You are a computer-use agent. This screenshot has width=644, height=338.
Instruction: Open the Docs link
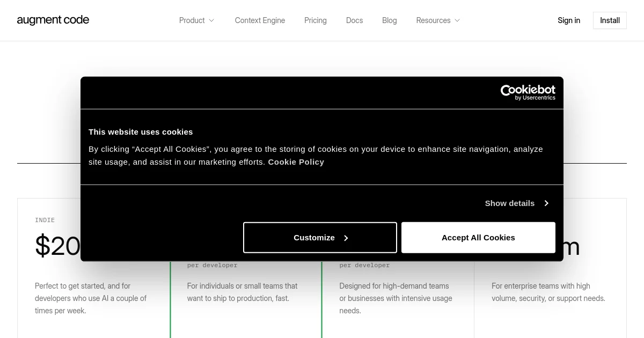point(354,20)
